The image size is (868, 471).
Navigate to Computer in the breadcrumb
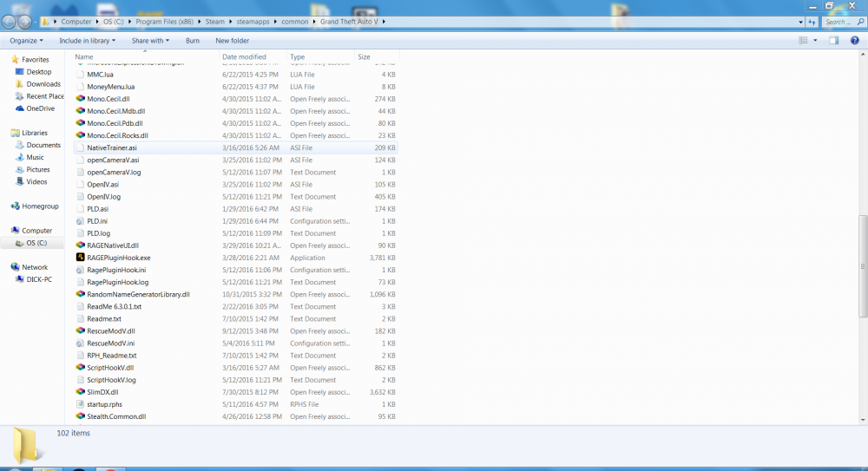pos(76,22)
